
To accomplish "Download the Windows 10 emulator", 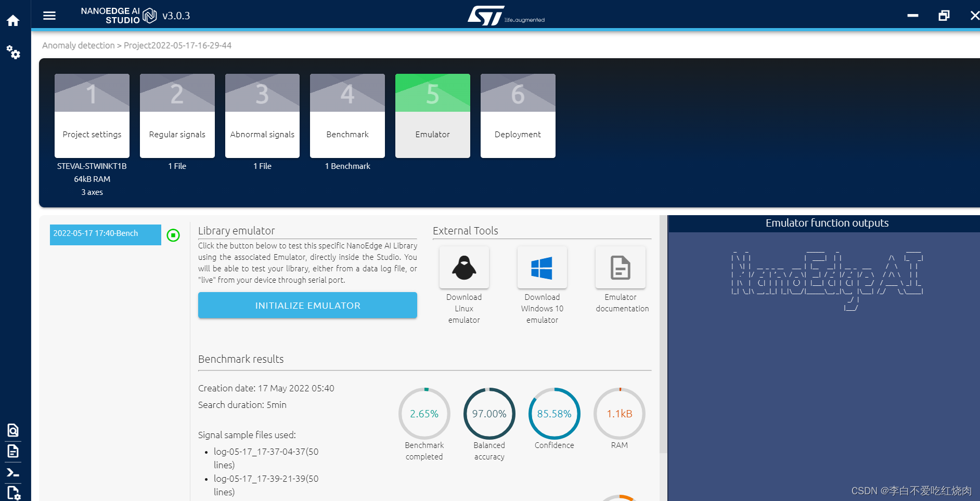I will 542,268.
